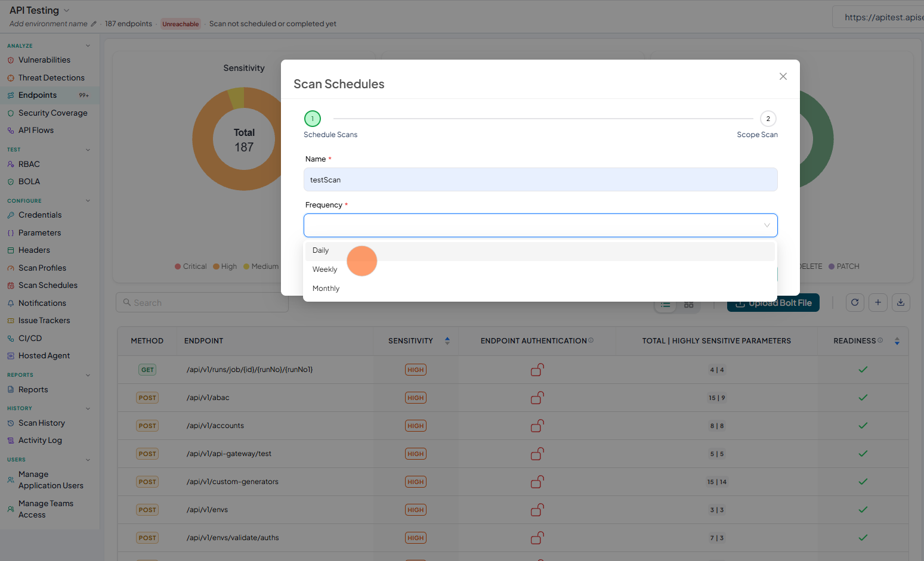
Task: Collapse the CONFIGURE sidebar section
Action: (x=88, y=201)
